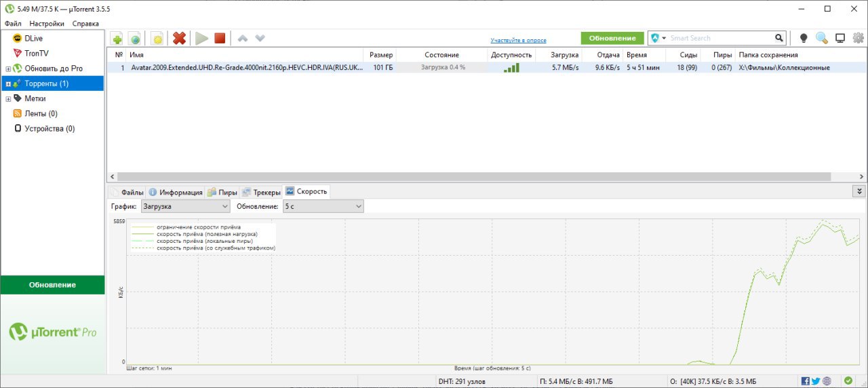
Task: Click the Загрузка 0.4 % progress bar
Action: 443,68
